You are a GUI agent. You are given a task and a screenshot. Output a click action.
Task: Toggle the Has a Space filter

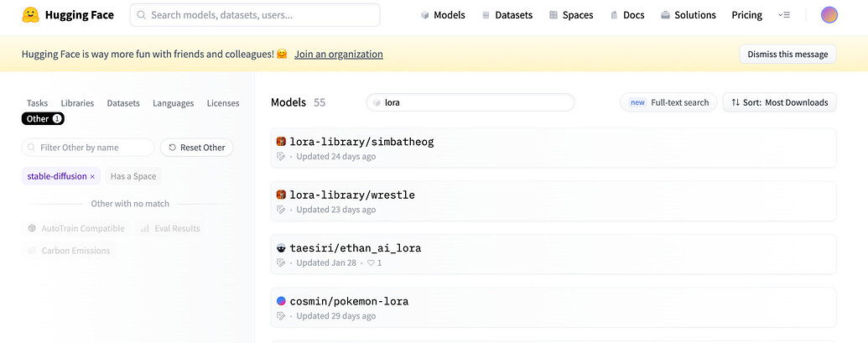click(133, 176)
